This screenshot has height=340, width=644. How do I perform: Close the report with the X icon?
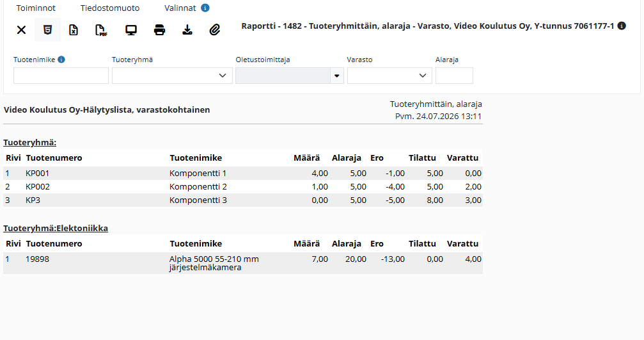(21, 30)
